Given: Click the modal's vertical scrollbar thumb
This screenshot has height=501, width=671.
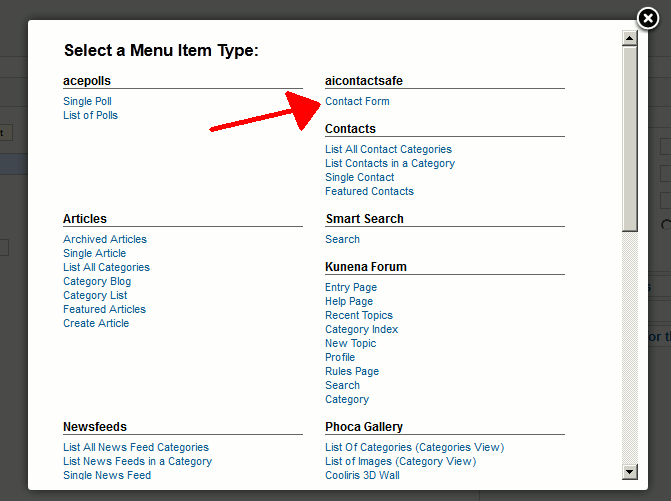Looking at the screenshot, I should coord(629,138).
